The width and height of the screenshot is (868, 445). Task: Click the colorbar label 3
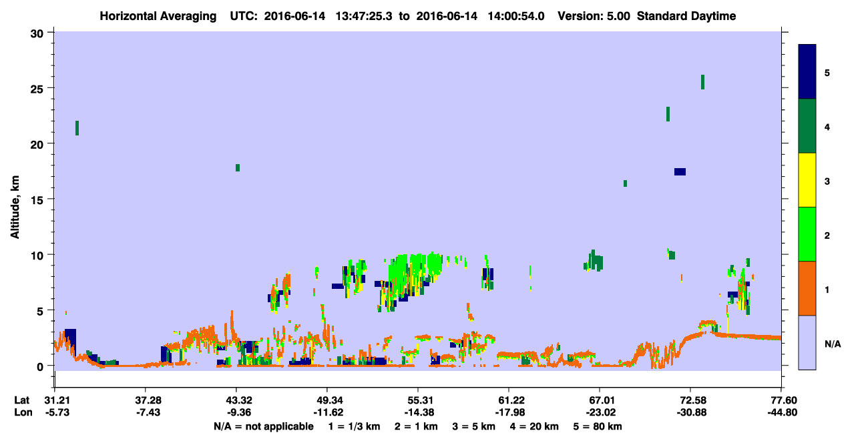tap(827, 180)
